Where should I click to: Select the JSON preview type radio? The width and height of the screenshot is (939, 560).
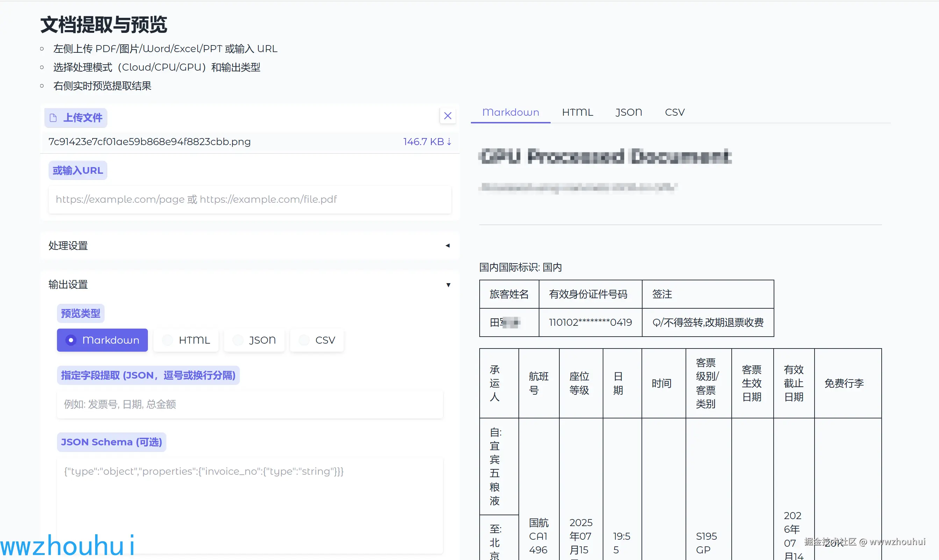[x=255, y=340]
